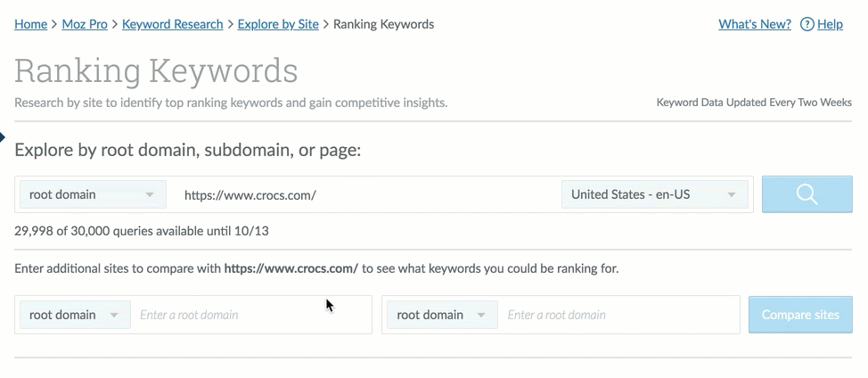Open the Moz Pro breadcrumb link
Screen dimensions: 868x378
pyautogui.click(x=85, y=24)
